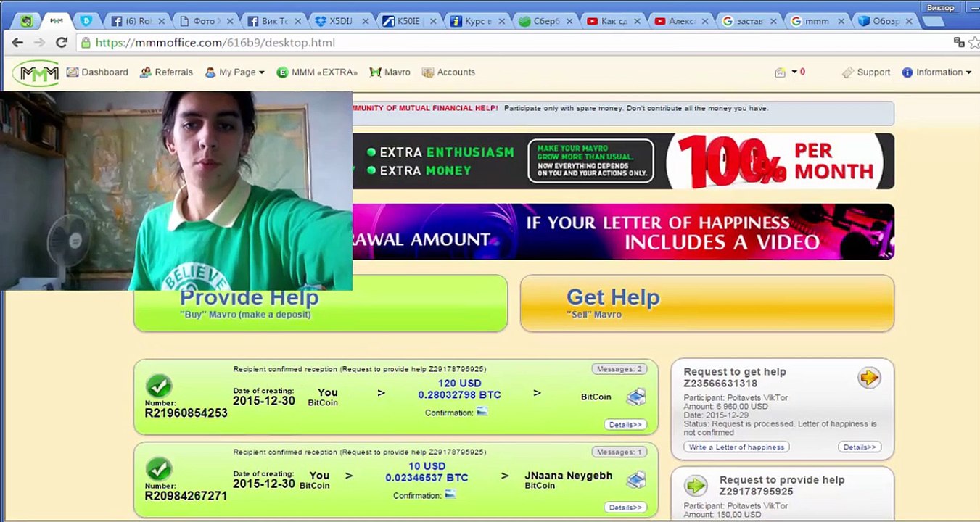Switch to the K50IE tab
This screenshot has width=980, height=522.
(x=410, y=21)
